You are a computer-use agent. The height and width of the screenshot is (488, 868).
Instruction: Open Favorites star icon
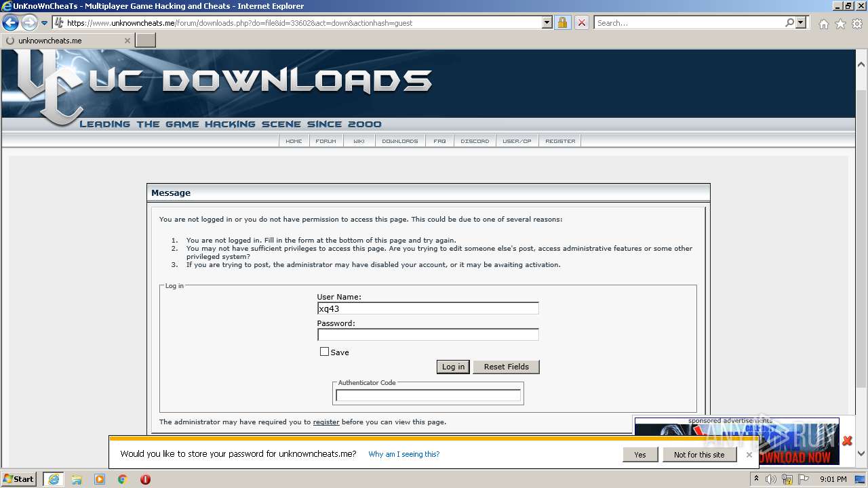point(840,24)
